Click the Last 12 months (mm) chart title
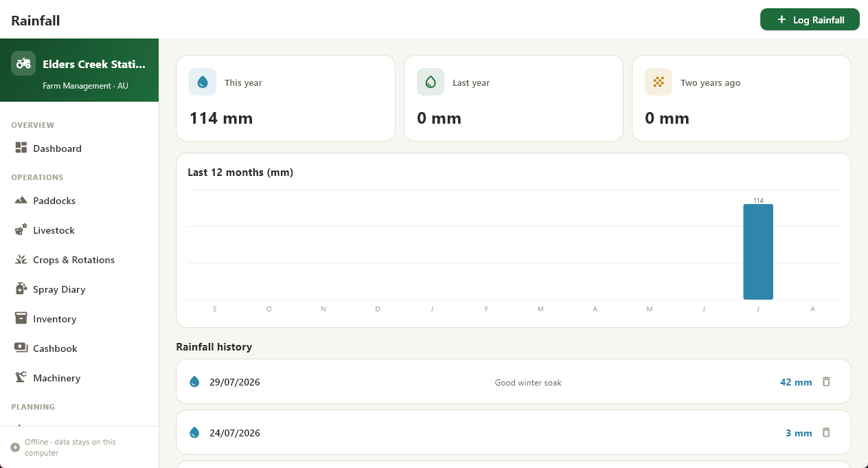868x468 pixels. tap(240, 172)
